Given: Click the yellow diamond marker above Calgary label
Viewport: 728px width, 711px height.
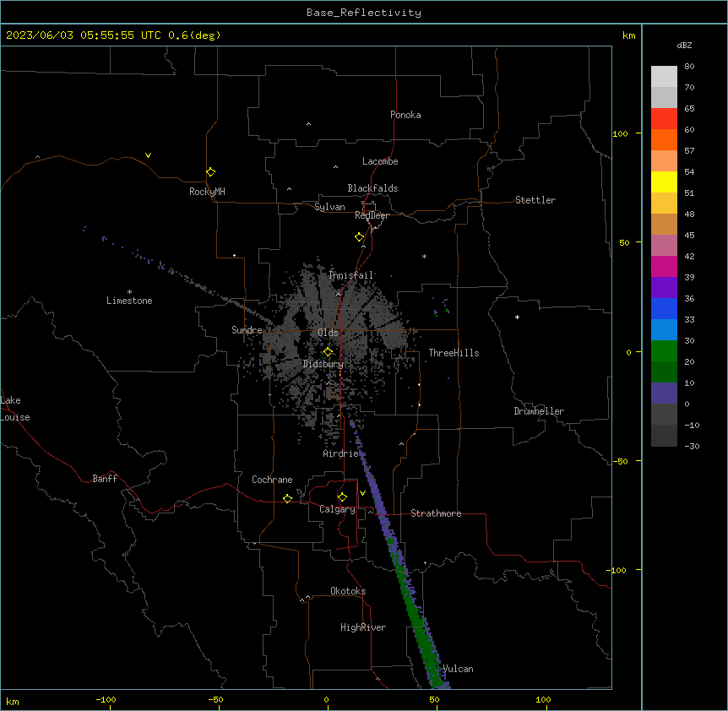Looking at the screenshot, I should (342, 497).
